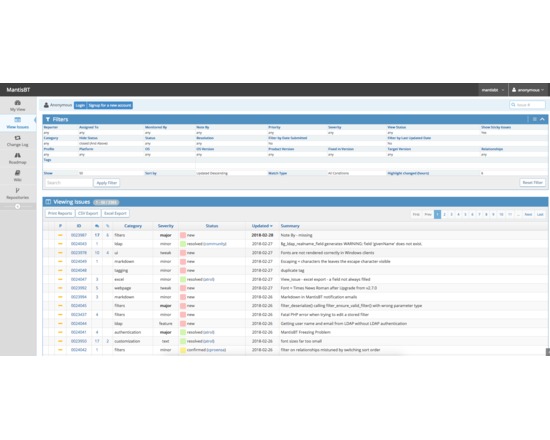Click the Apply Filter button
This screenshot has height=440, width=550.
107,183
